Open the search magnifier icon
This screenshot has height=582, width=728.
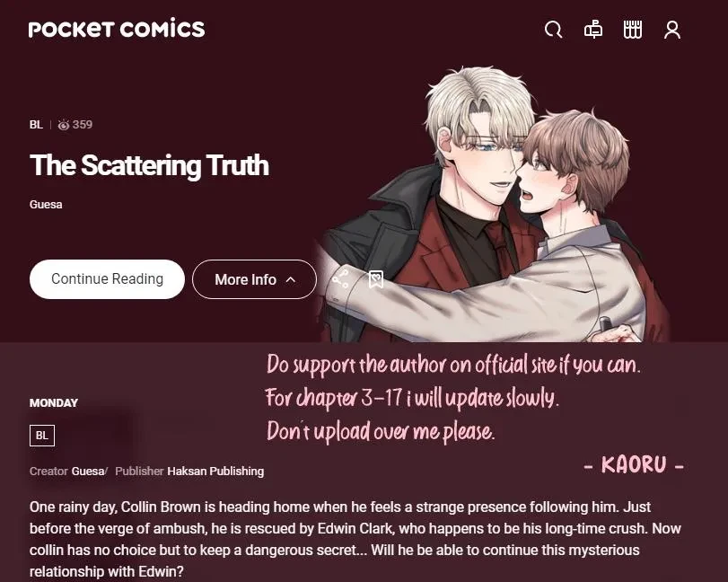[x=553, y=30]
